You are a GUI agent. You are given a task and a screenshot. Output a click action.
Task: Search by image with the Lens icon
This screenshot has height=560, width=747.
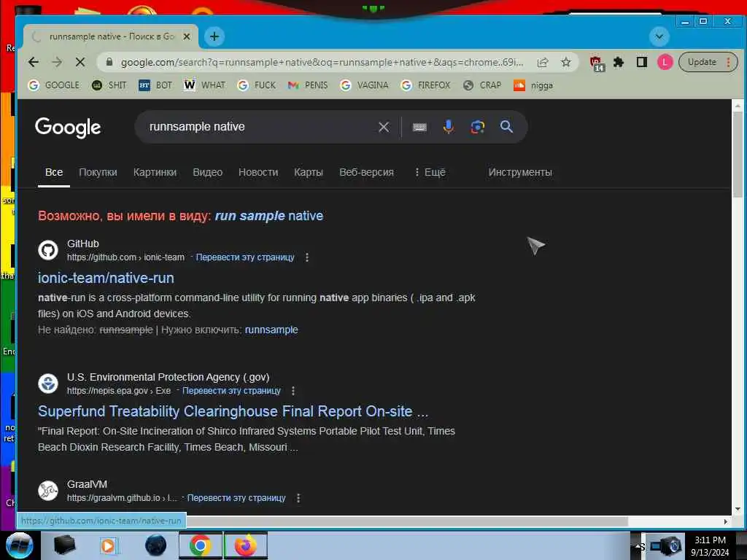point(477,127)
